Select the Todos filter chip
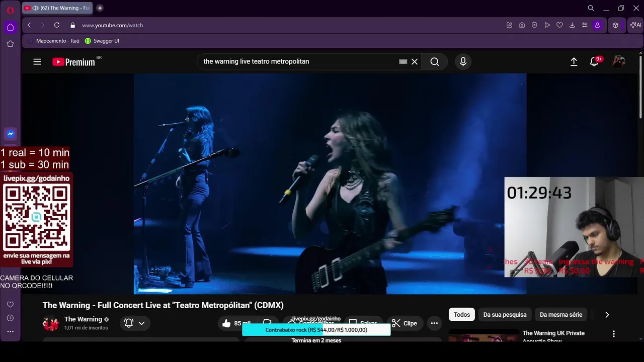The image size is (644, 362). 462,315
